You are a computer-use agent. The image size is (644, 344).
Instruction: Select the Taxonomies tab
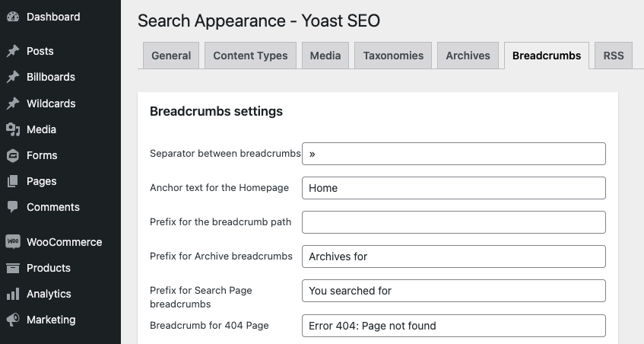pyautogui.click(x=393, y=56)
